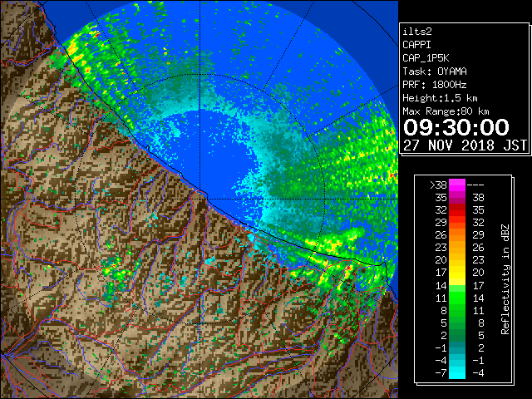Pick the cyan swatch beside -7 label
Image resolution: width=532 pixels, height=399 pixels.
point(457,373)
